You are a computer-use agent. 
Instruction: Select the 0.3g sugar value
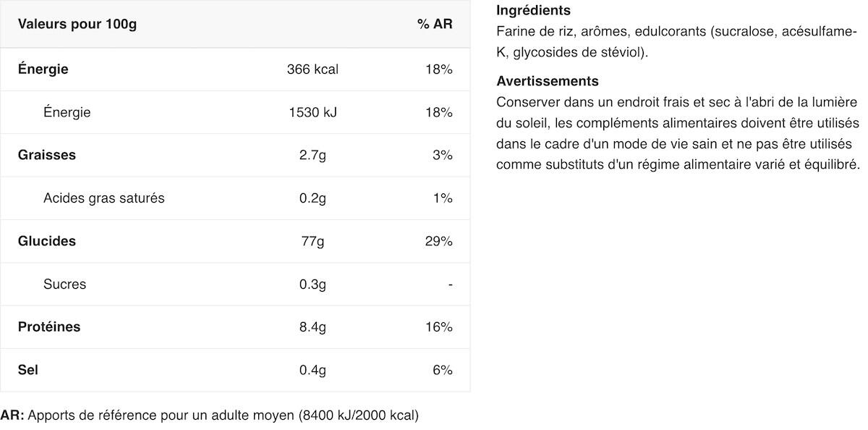point(312,284)
